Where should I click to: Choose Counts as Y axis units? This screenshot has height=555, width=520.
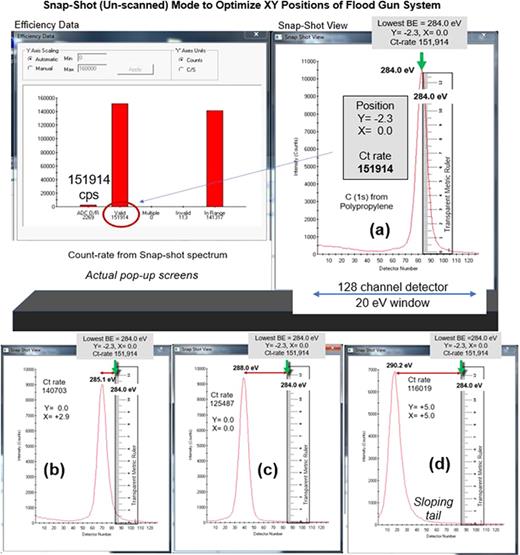click(181, 60)
